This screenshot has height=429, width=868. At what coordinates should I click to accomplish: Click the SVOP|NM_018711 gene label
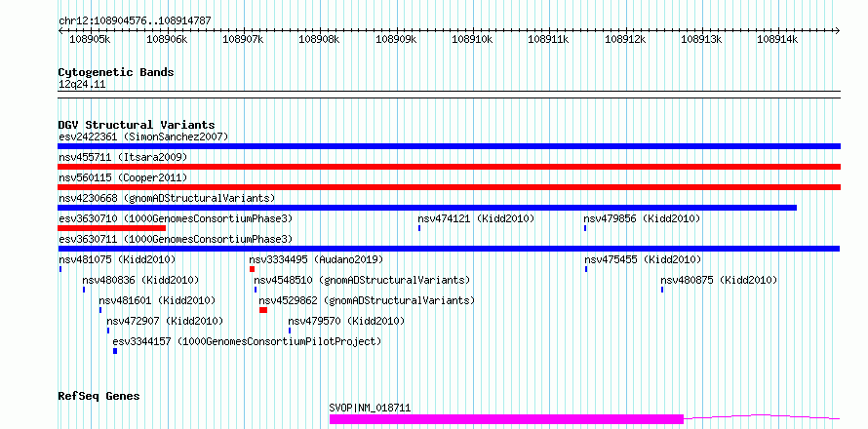370,408
